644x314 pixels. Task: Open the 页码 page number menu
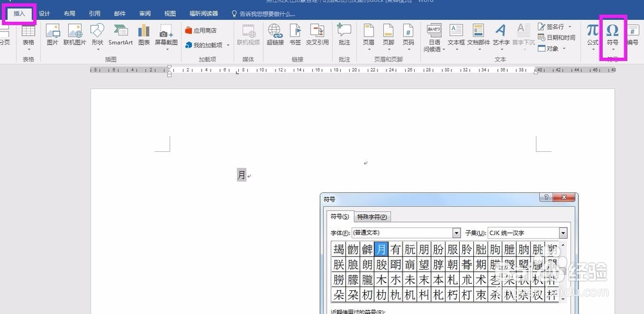coord(408,36)
